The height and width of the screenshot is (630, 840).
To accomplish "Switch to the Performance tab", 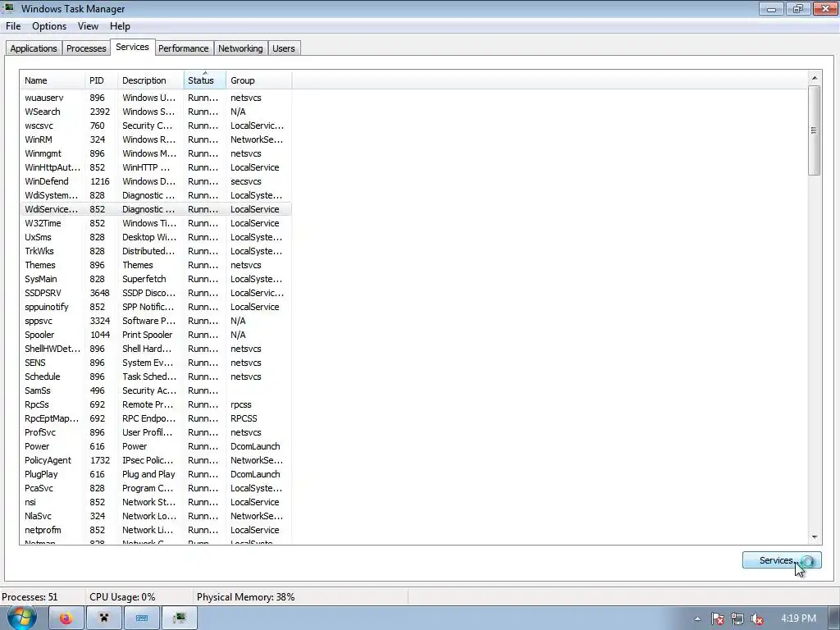I will point(183,48).
